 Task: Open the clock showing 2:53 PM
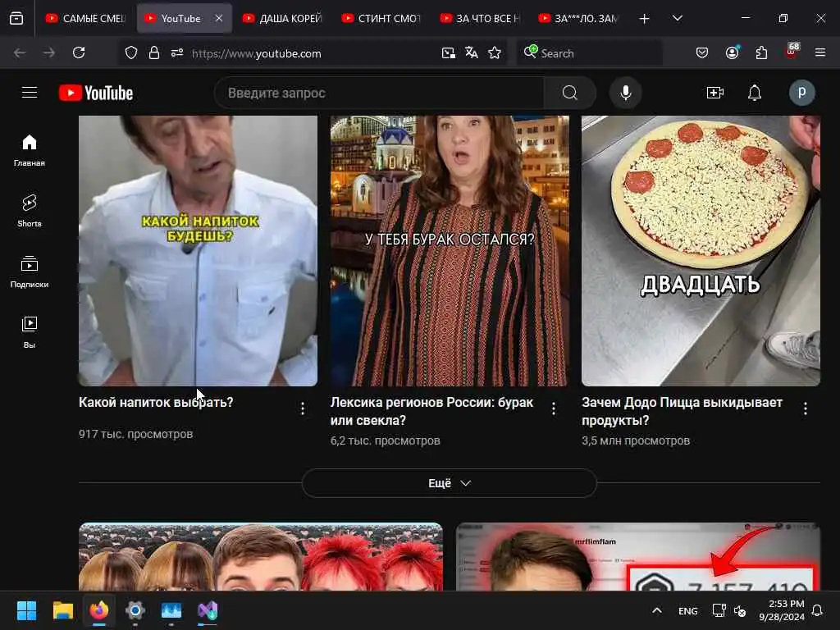point(782,610)
